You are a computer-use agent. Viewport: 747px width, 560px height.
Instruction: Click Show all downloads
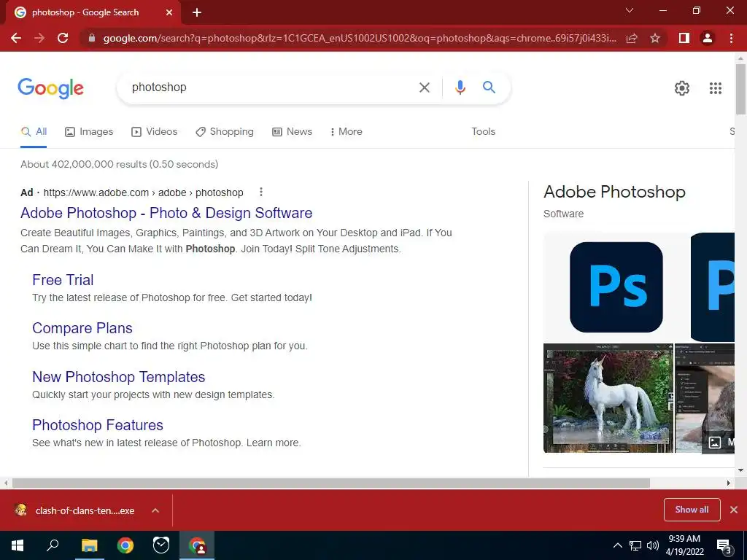coord(692,510)
